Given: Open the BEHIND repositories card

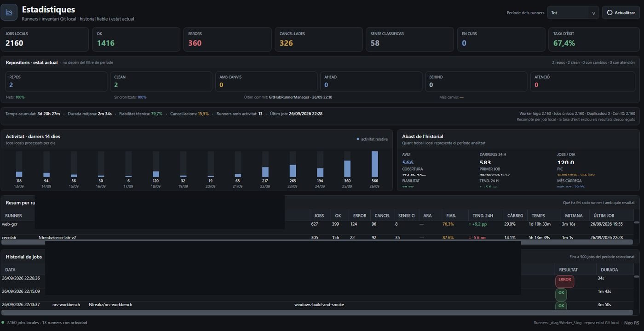Looking at the screenshot, I should click(476, 81).
